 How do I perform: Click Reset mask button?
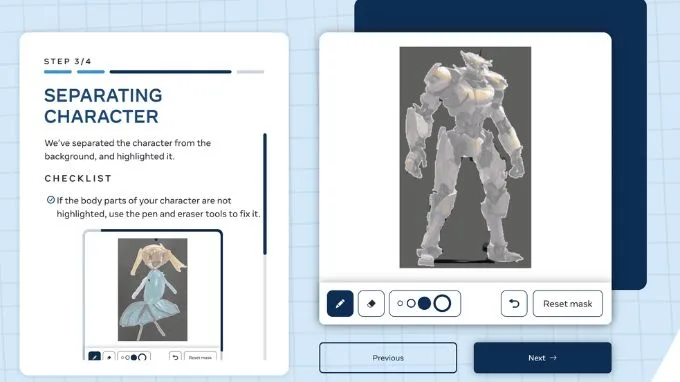568,304
